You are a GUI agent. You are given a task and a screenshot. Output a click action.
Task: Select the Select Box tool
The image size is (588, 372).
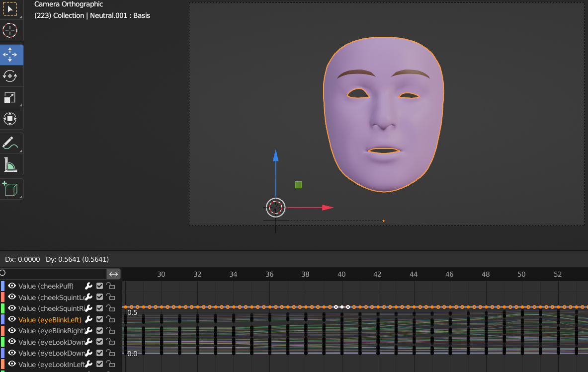(x=10, y=9)
